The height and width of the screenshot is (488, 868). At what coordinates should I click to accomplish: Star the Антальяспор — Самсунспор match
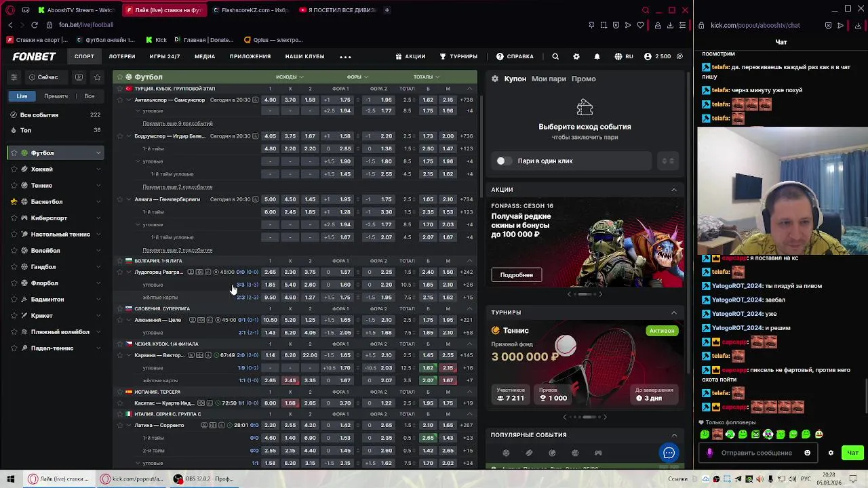[x=119, y=100]
